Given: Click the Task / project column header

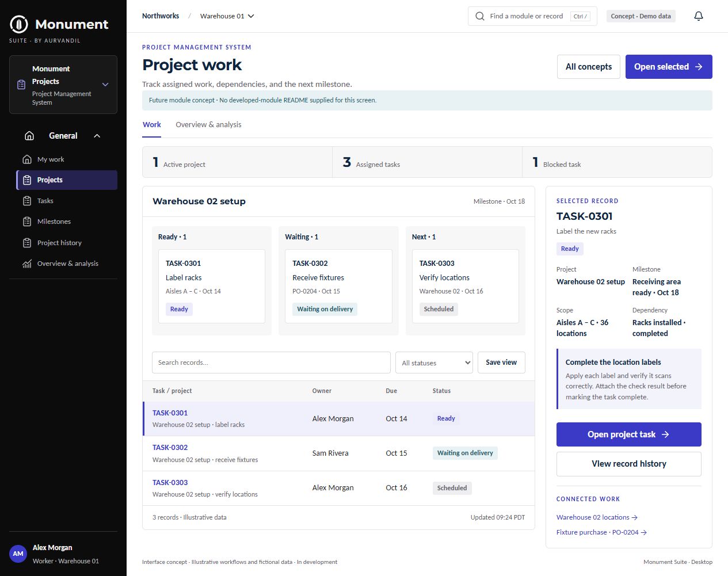Looking at the screenshot, I should [172, 391].
